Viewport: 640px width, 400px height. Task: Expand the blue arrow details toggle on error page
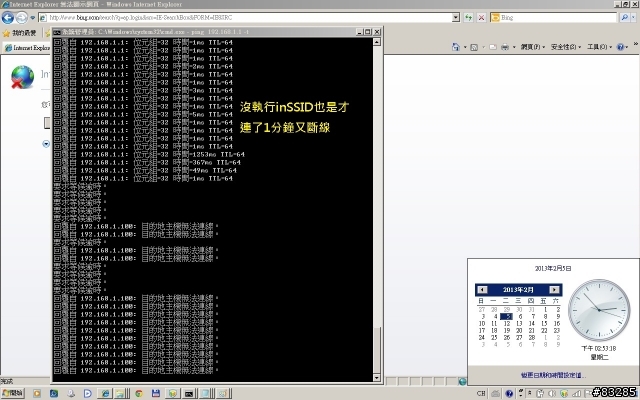(46, 144)
